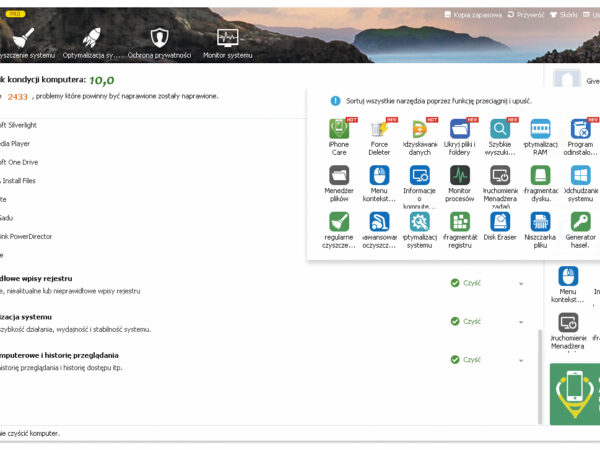Image resolution: width=600 pixels, height=450 pixels.
Task: Expand dropdown arrow for registry entries row
Action: click(521, 283)
